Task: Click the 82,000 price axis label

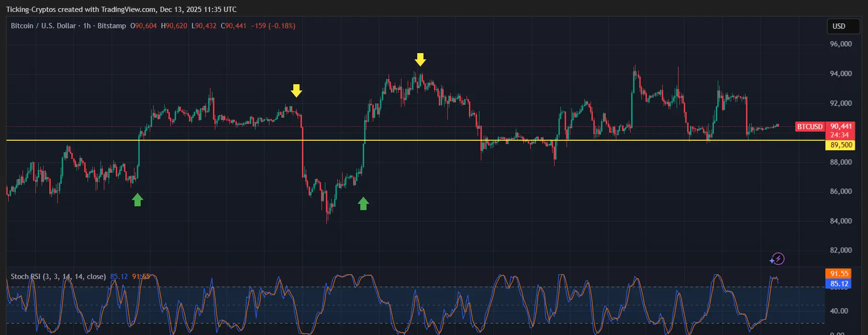Action: click(841, 250)
